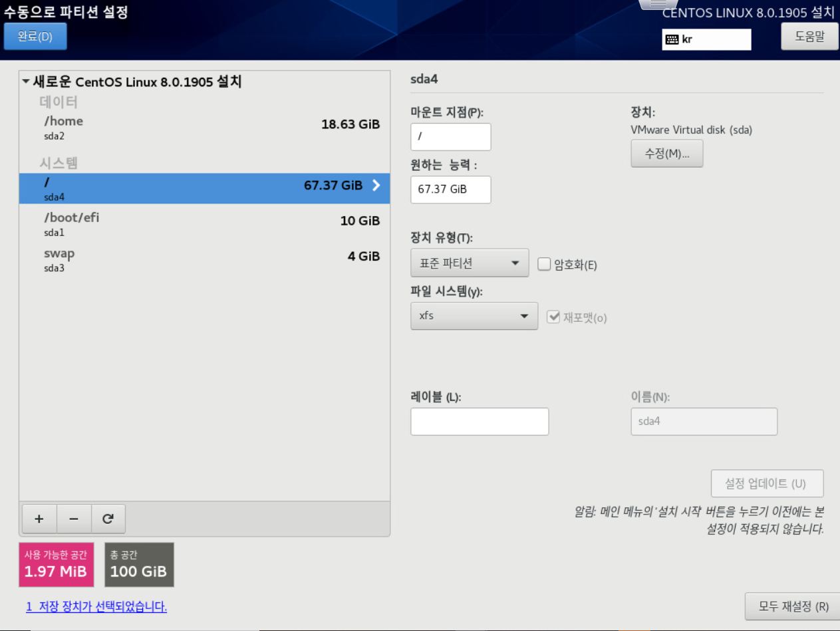Click the 마운트 지점 input field

click(x=451, y=137)
